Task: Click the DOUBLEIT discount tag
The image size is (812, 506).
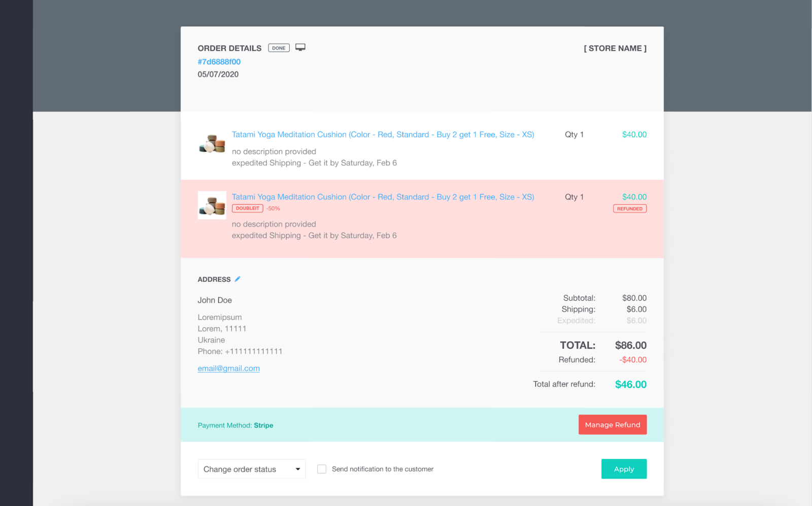Action: 248,208
